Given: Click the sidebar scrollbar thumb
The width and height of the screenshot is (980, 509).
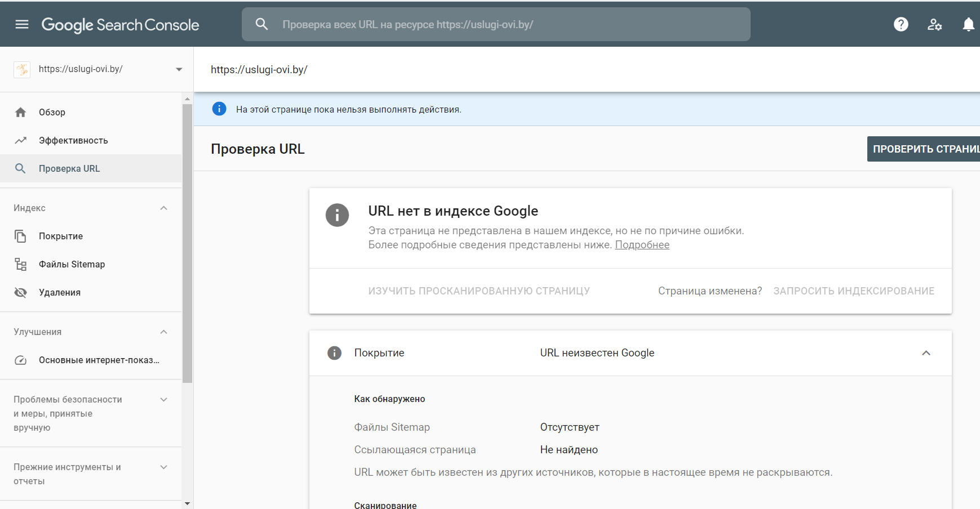Looking at the screenshot, I should pos(187,243).
